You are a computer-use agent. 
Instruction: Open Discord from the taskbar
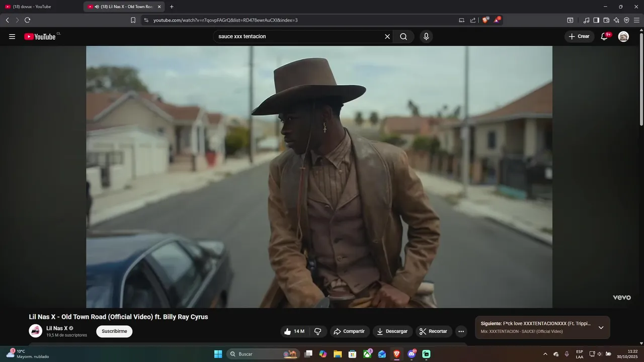412,354
